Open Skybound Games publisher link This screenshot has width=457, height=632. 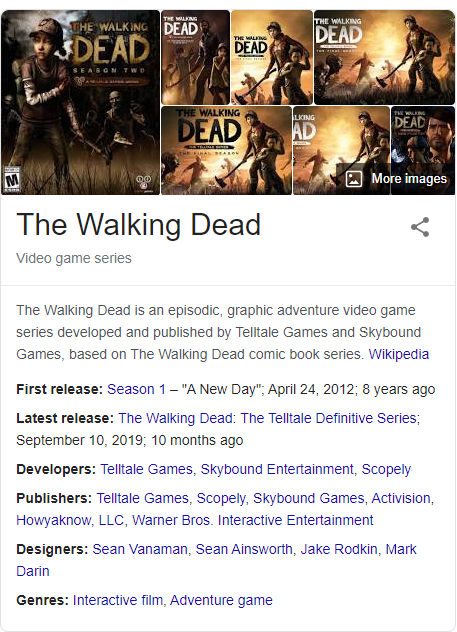(308, 499)
